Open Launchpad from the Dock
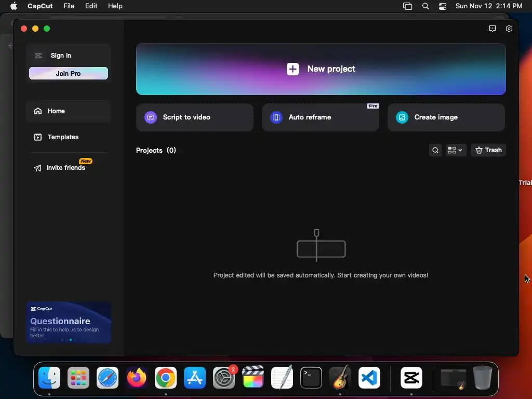This screenshot has height=399, width=532. (78, 378)
